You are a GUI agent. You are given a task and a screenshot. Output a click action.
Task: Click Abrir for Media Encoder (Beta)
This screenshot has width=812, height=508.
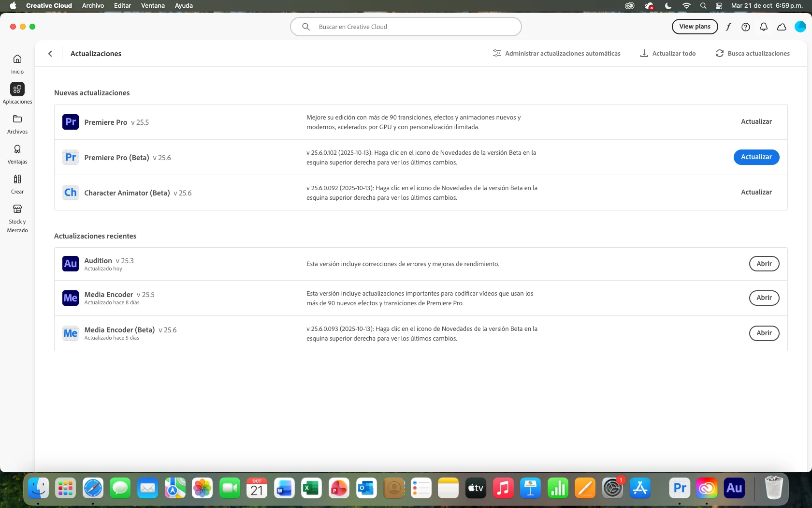pyautogui.click(x=764, y=333)
